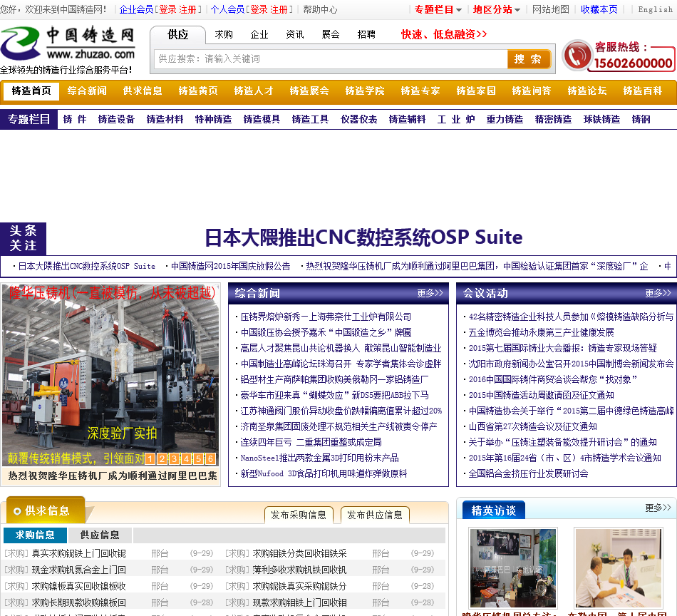This screenshot has width=677, height=616.
Task: Open 网站地图 link
Action: (550, 9)
